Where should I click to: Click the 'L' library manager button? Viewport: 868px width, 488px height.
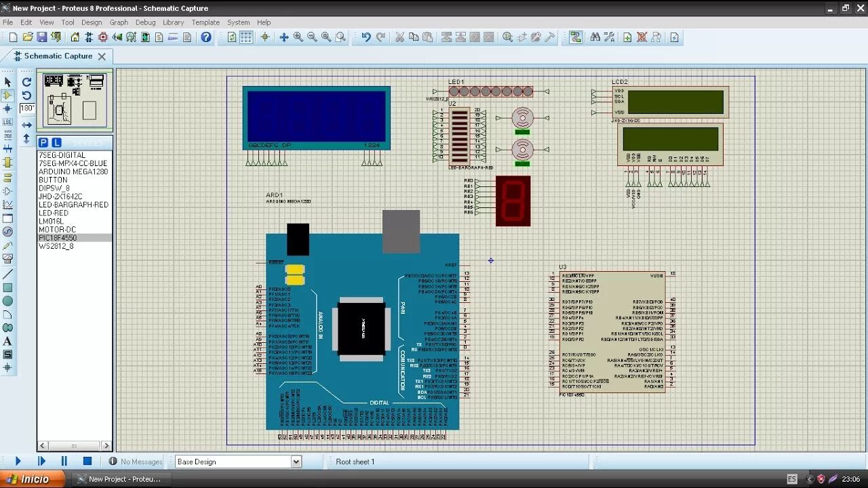tap(56, 143)
